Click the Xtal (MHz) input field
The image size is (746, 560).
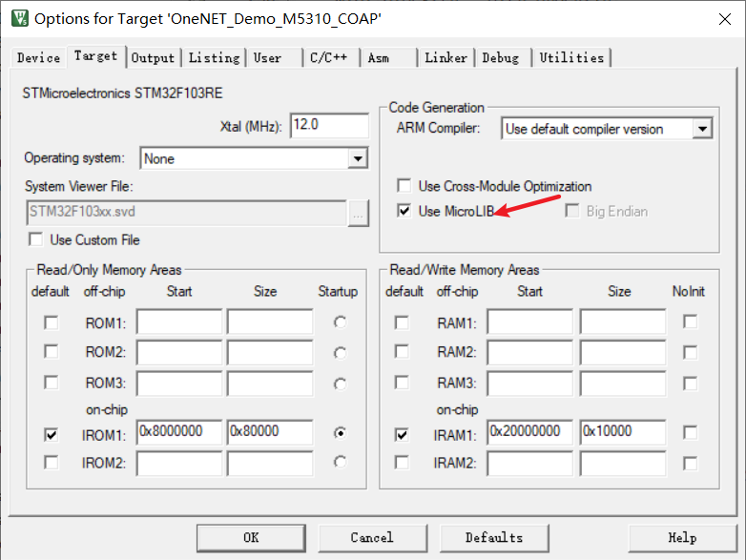click(x=329, y=126)
